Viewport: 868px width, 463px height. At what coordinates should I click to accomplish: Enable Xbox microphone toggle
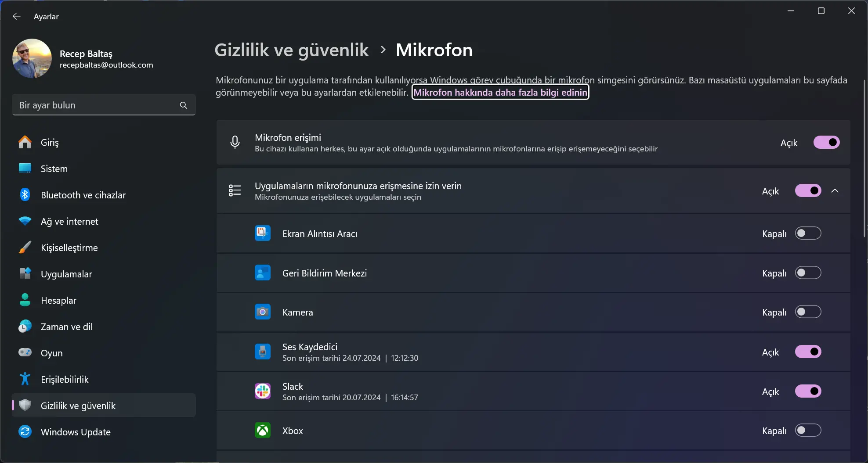[x=808, y=431]
